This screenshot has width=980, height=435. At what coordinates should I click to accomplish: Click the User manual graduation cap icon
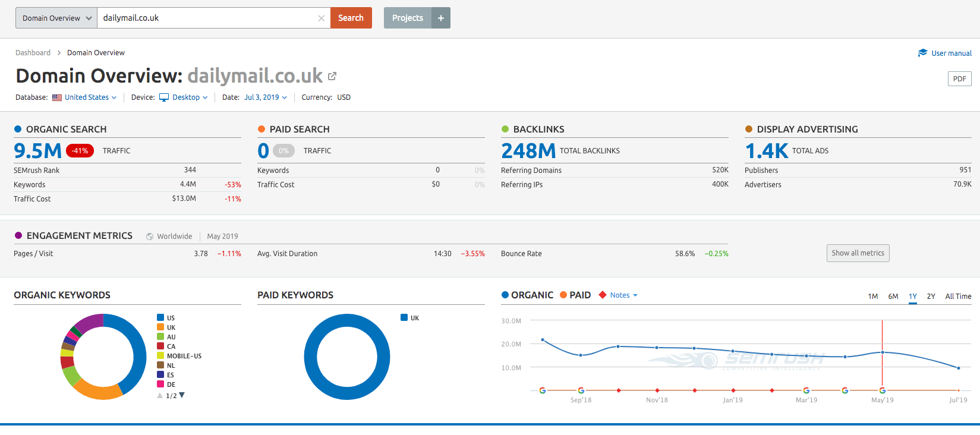point(922,53)
